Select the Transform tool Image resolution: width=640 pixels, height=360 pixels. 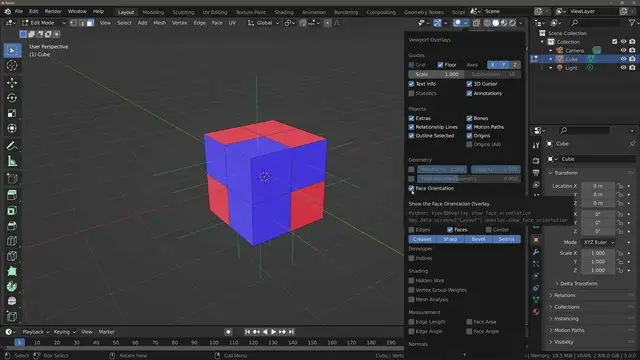pyautogui.click(x=12, y=128)
